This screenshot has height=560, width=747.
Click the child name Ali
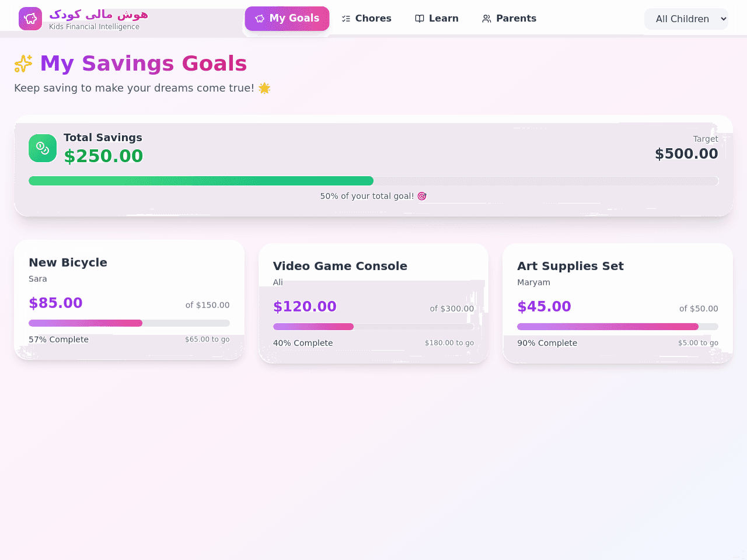point(278,282)
